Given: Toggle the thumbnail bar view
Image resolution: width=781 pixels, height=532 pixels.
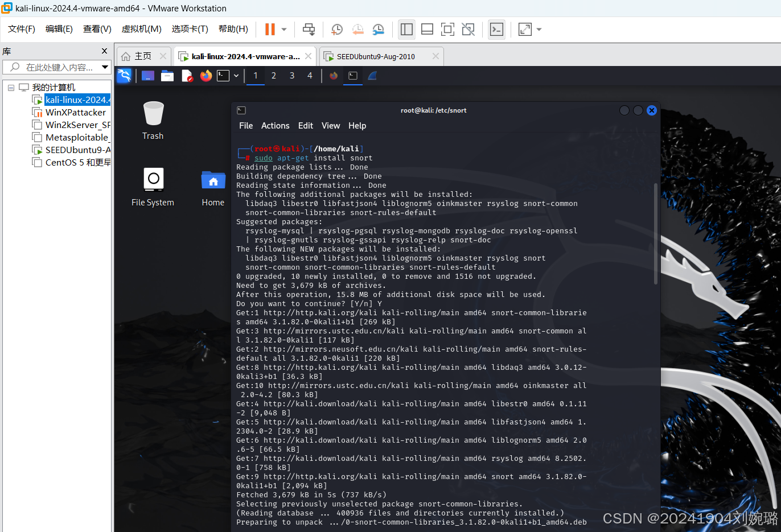Looking at the screenshot, I should pyautogui.click(x=427, y=29).
